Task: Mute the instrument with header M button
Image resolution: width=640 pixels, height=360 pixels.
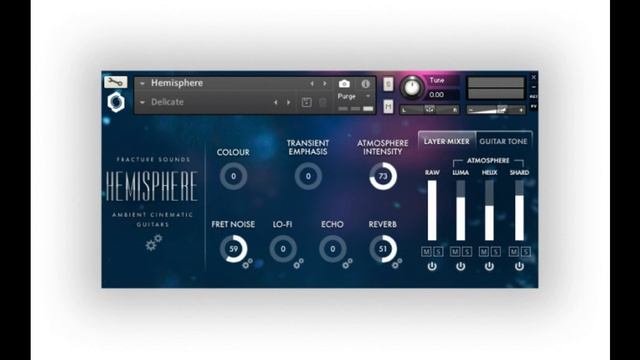Action: pyautogui.click(x=388, y=107)
